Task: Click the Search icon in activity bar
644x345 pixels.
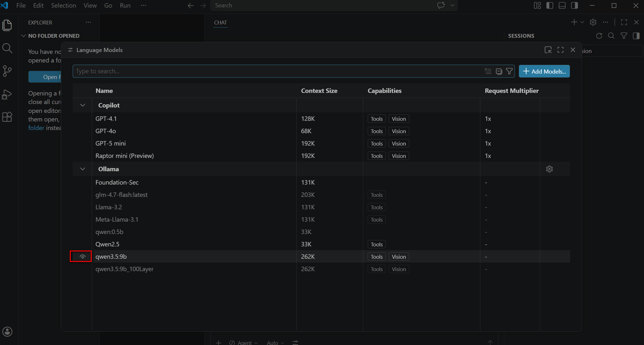Action: click(x=7, y=48)
